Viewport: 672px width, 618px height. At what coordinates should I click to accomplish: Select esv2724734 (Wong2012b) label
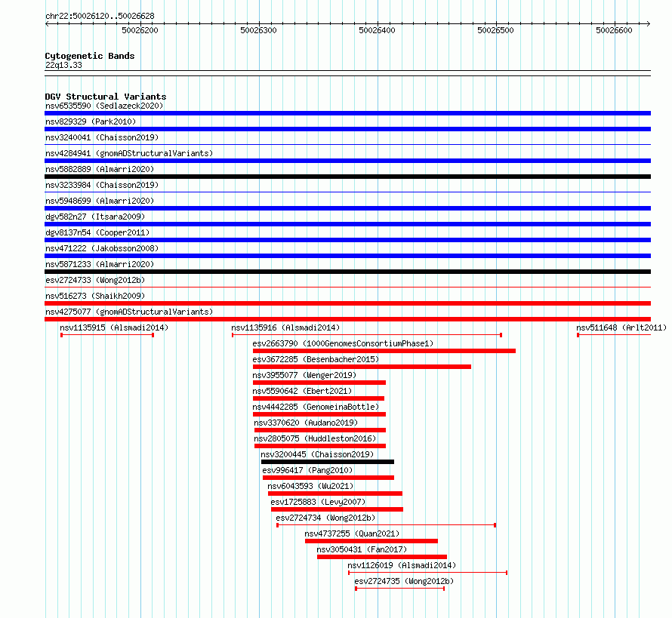click(x=325, y=518)
